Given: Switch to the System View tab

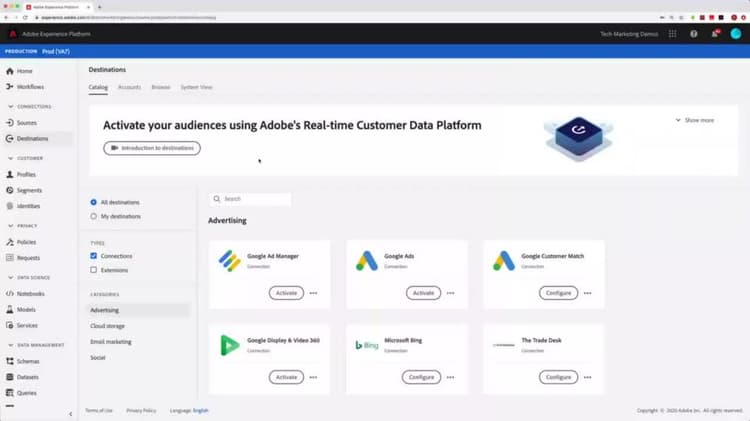Looking at the screenshot, I should click(x=196, y=87).
